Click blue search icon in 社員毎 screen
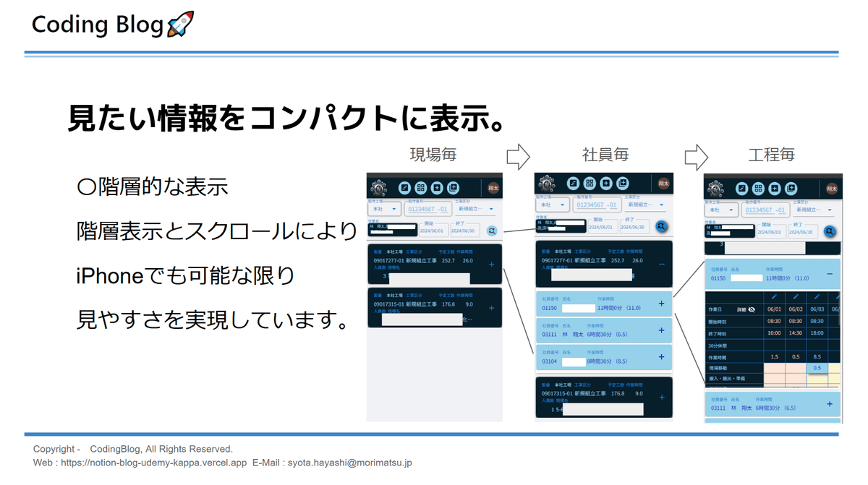868x485 pixels. 661,226
